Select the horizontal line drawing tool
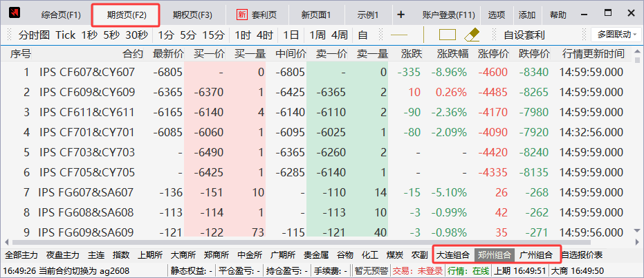 (x=398, y=35)
